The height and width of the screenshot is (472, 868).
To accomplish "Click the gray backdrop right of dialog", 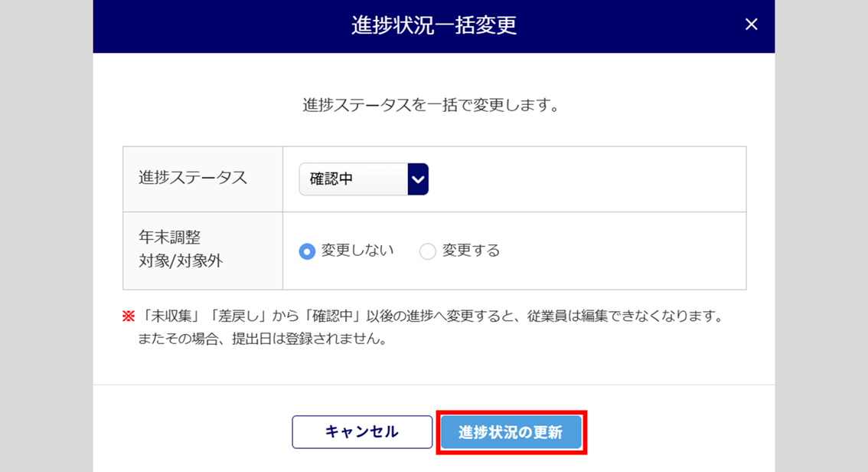I will coord(821,230).
